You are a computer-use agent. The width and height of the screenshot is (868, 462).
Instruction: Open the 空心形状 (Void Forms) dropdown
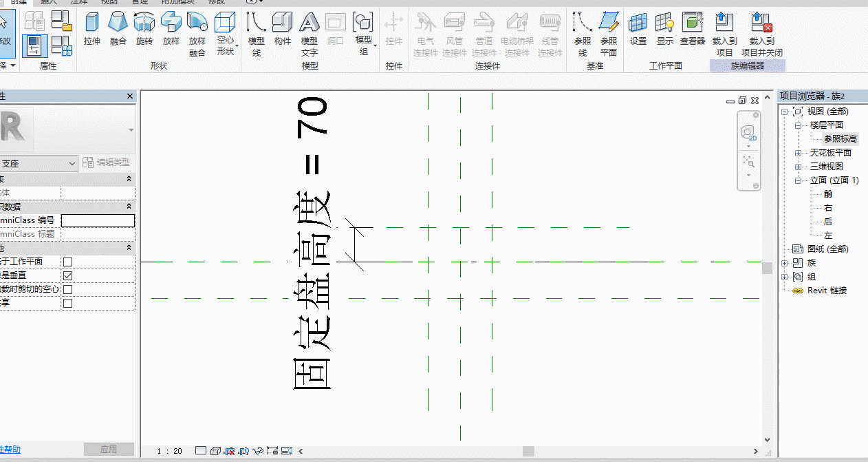coord(226,34)
